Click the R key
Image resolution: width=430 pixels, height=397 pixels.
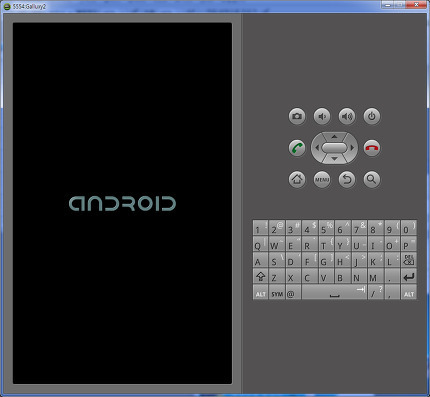pyautogui.click(x=310, y=244)
